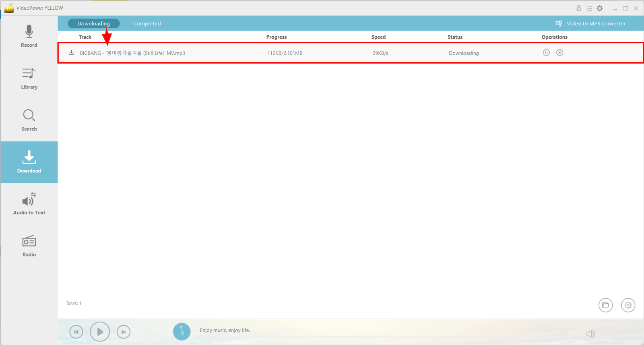Click the Operations column header
The height and width of the screenshot is (345, 644).
click(x=555, y=37)
